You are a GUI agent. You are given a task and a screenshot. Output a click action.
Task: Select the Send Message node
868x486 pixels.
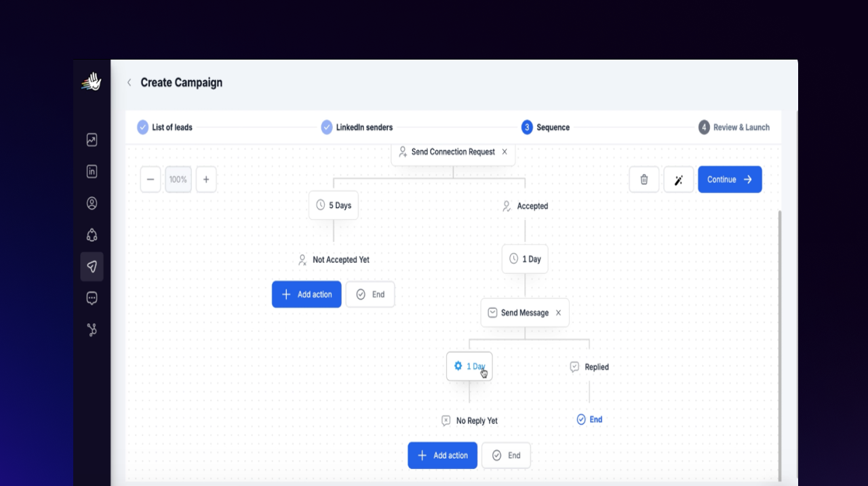[525, 312]
